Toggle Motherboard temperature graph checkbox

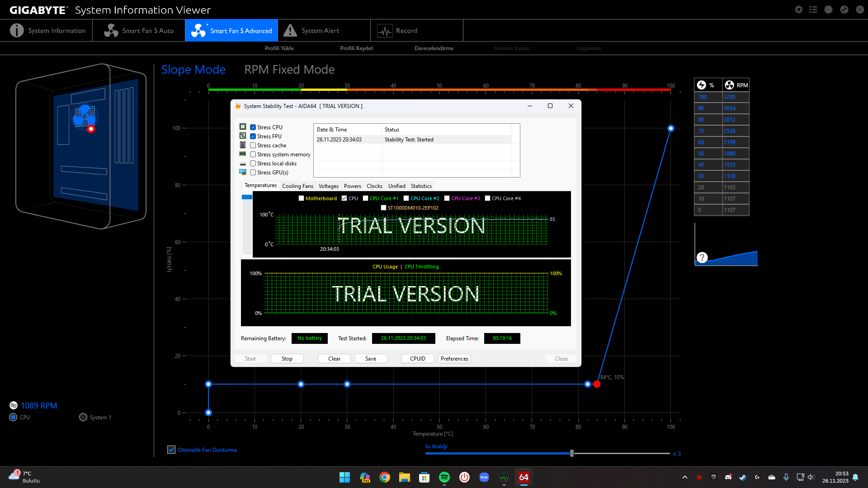(302, 198)
